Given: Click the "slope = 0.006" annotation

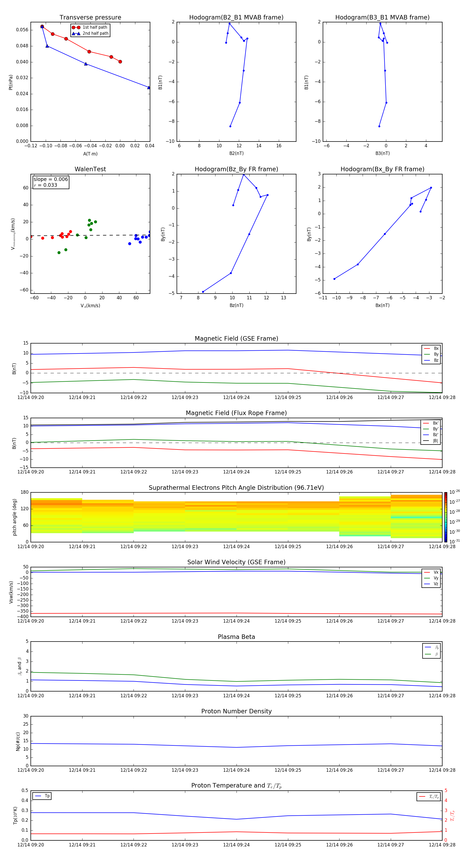Looking at the screenshot, I should tap(51, 179).
